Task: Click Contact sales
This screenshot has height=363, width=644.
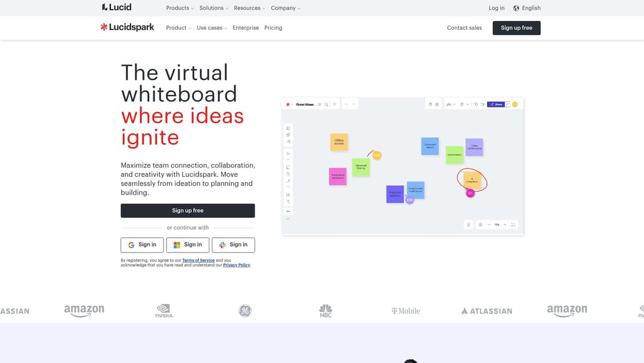Action: [465, 28]
